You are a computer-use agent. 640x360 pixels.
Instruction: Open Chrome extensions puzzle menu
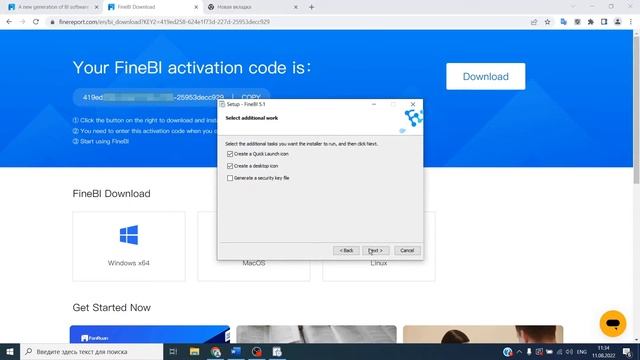[591, 22]
